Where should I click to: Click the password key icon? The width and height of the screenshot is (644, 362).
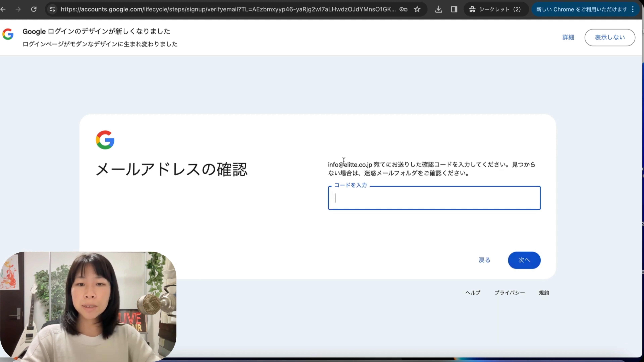coord(403,9)
